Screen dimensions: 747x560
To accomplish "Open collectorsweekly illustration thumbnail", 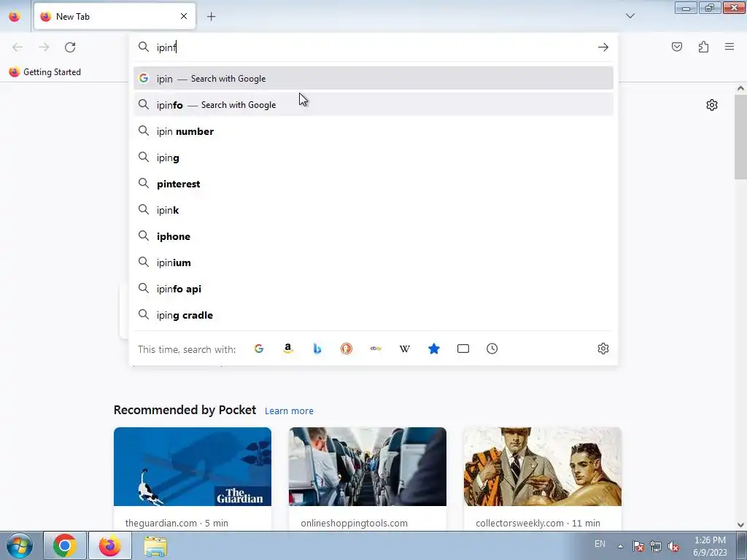I will (x=543, y=467).
